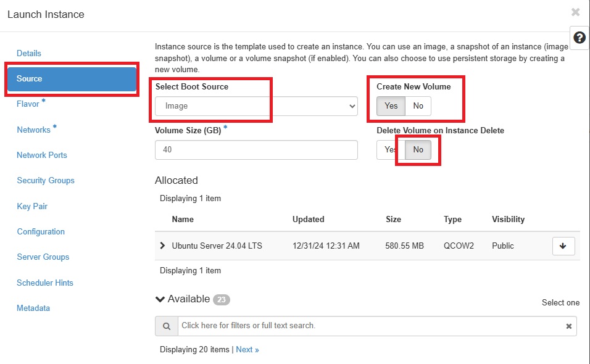Viewport: 590px width, 364px height.
Task: Click the Next page link
Action: [x=247, y=350]
